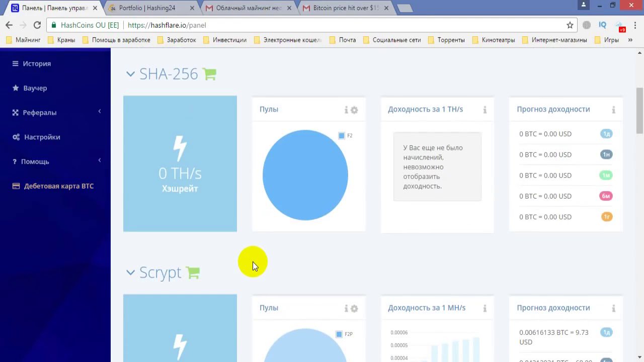Reload the current page
The height and width of the screenshot is (362, 644).
click(x=37, y=25)
